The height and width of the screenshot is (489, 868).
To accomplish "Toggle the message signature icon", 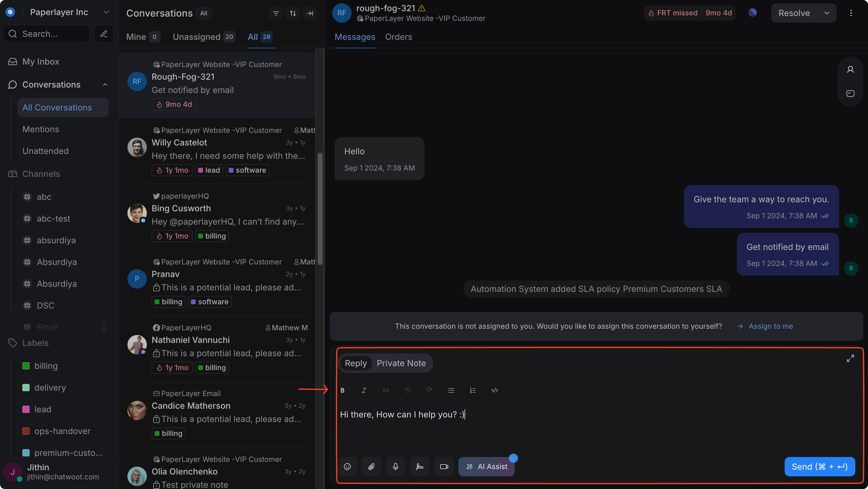I will click(420, 467).
